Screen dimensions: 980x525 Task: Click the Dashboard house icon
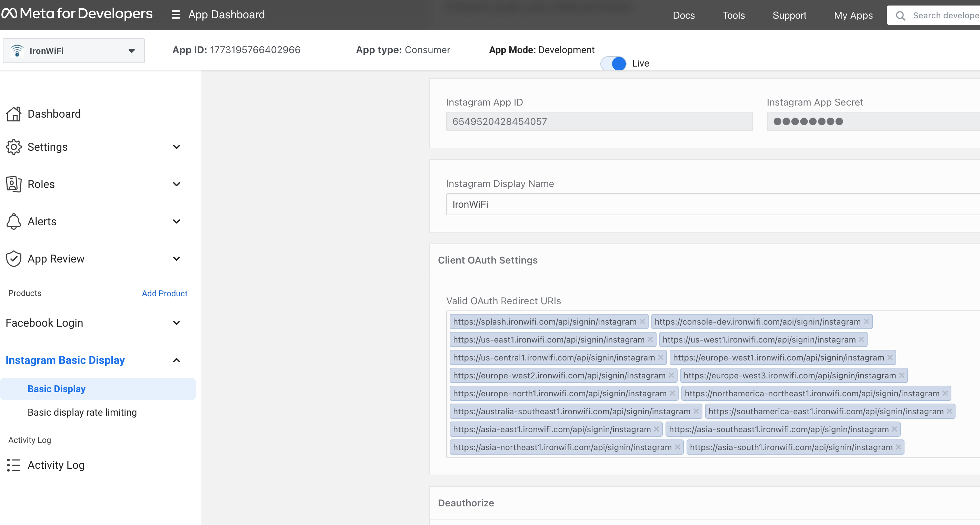tap(14, 114)
